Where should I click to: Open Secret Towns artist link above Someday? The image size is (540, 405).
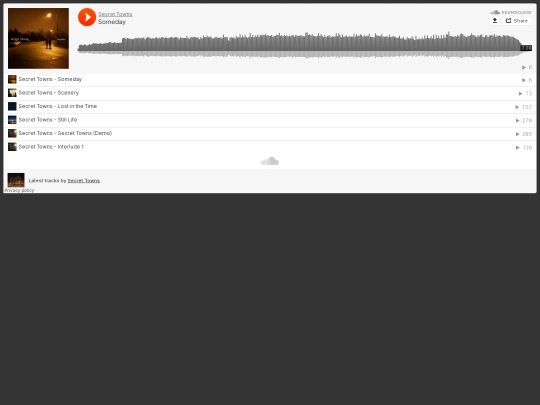[115, 14]
